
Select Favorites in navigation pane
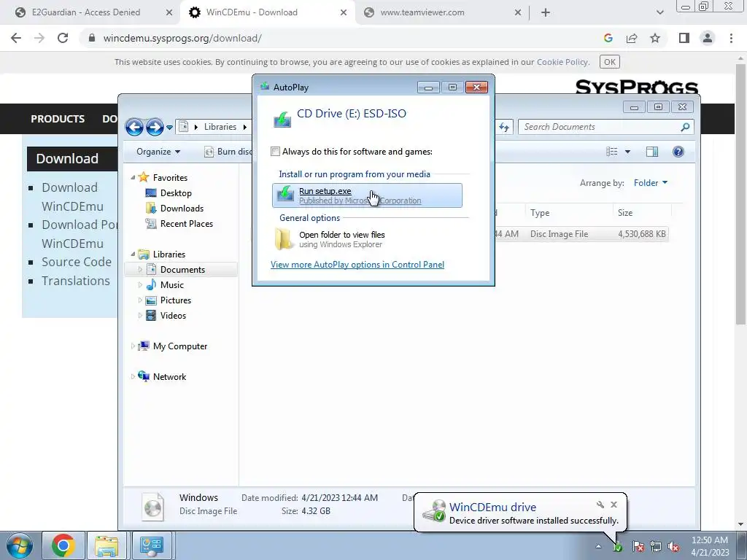[x=169, y=178]
